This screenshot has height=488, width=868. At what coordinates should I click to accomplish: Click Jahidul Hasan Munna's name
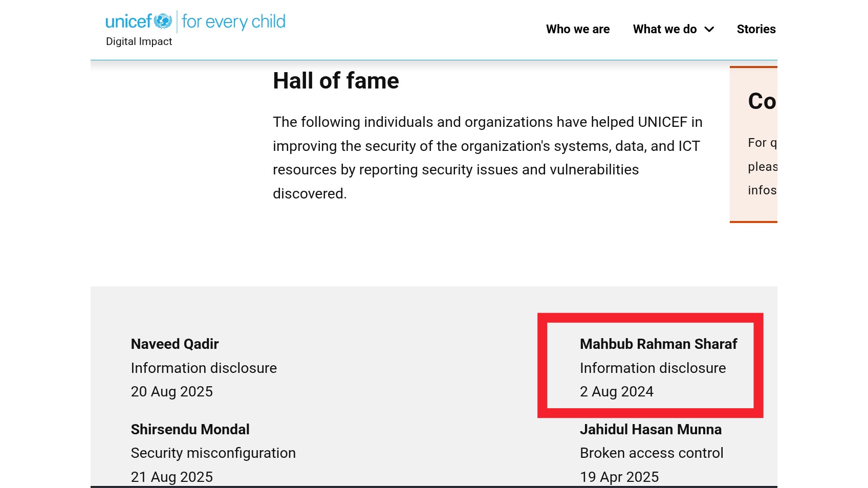click(650, 430)
